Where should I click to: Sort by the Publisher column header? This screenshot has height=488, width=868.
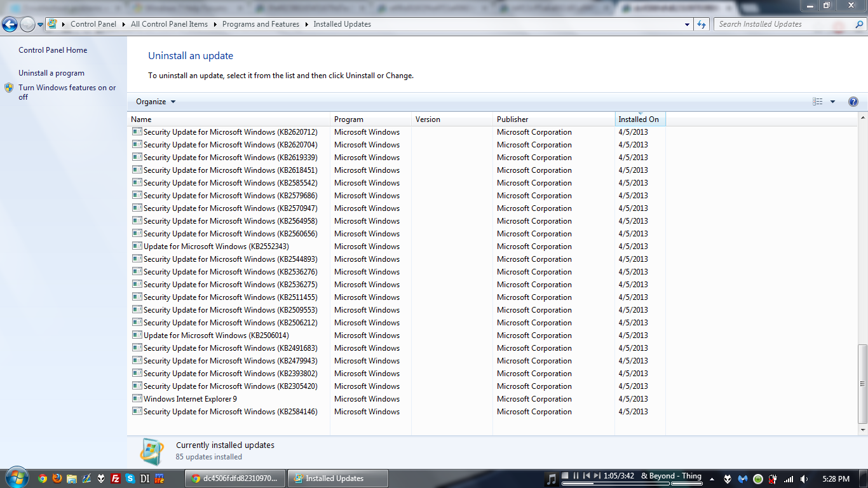[554, 119]
